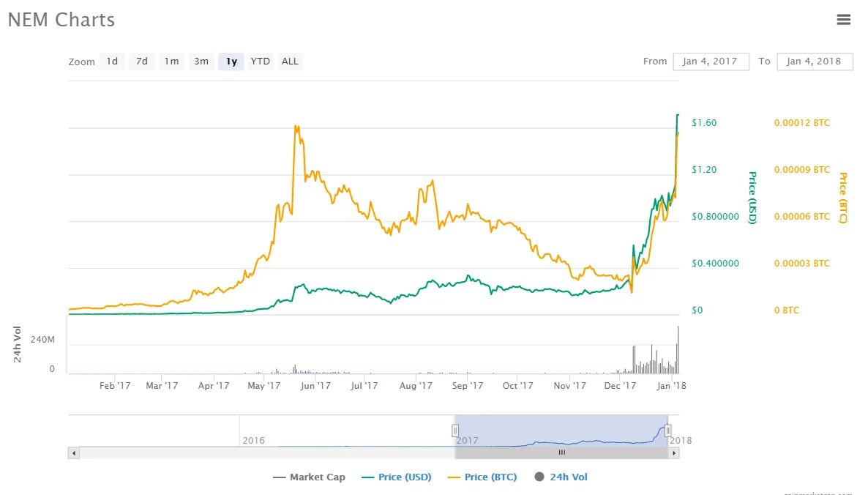Click the Price (BTC) axis title
This screenshot has width=868, height=495.
pos(843,198)
